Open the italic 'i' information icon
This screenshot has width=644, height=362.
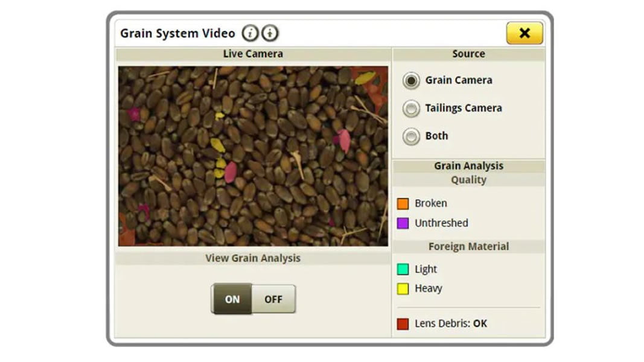pos(250,33)
